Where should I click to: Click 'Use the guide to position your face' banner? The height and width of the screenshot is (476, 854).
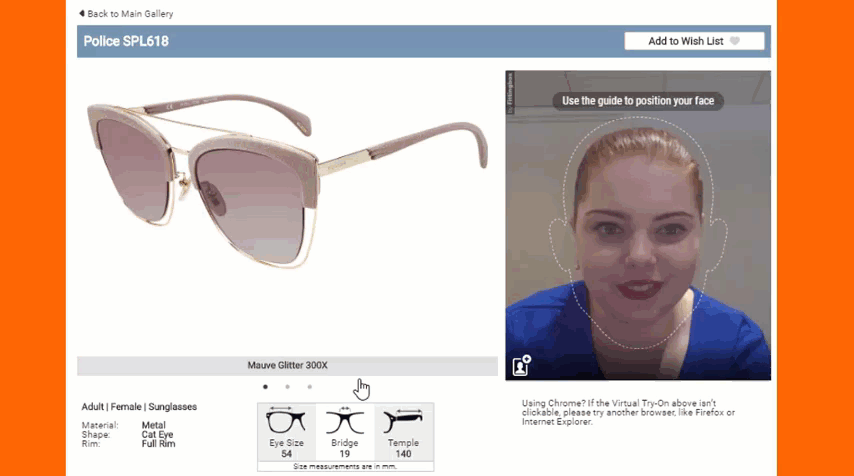coord(638,101)
